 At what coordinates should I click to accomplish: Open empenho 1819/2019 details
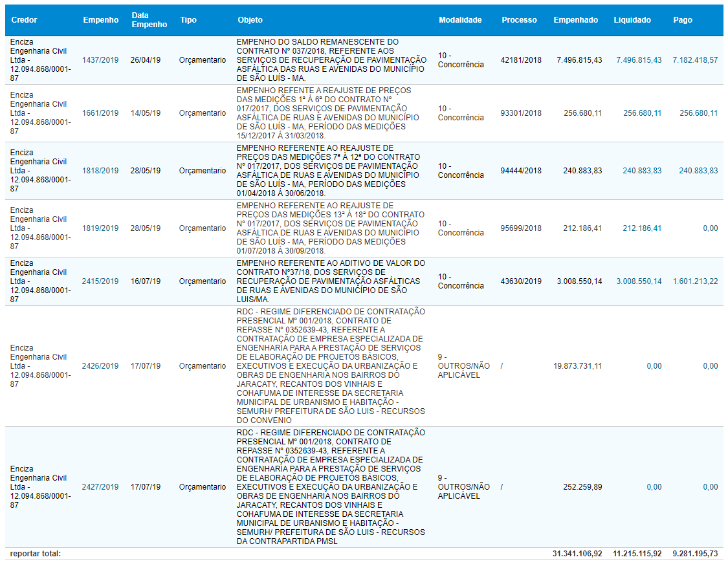click(x=100, y=228)
